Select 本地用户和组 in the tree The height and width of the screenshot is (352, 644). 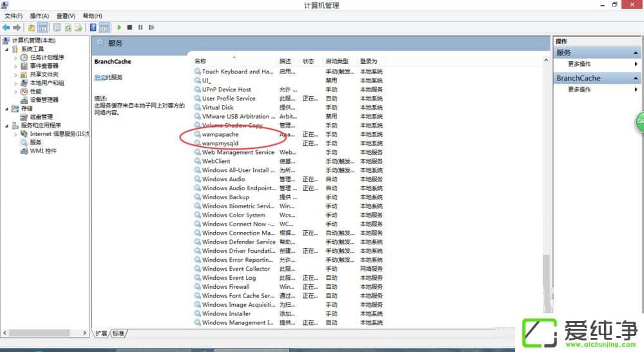tap(47, 83)
